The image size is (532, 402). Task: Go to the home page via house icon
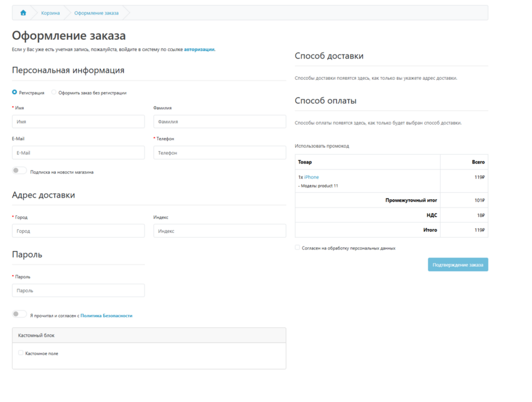coord(23,13)
